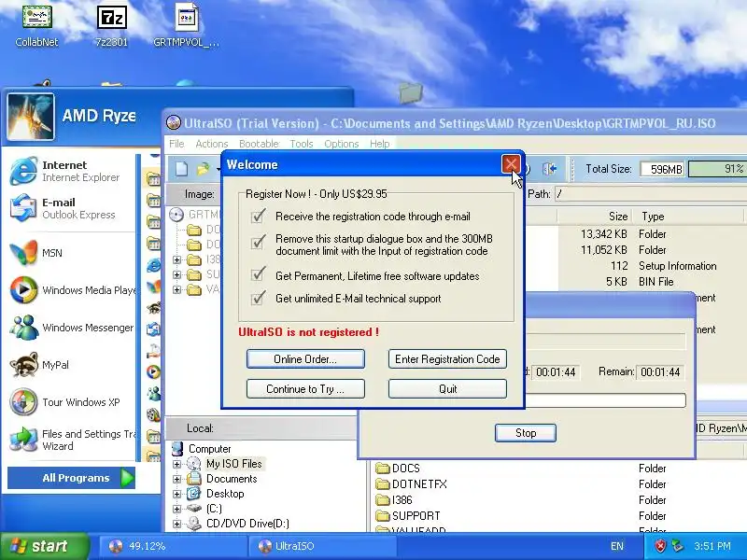
Task: Click the blue arrow toolbar icon near Total Size
Action: (x=549, y=169)
